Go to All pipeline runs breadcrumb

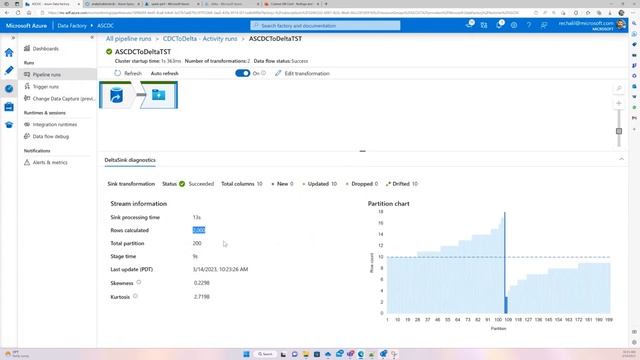(129, 39)
